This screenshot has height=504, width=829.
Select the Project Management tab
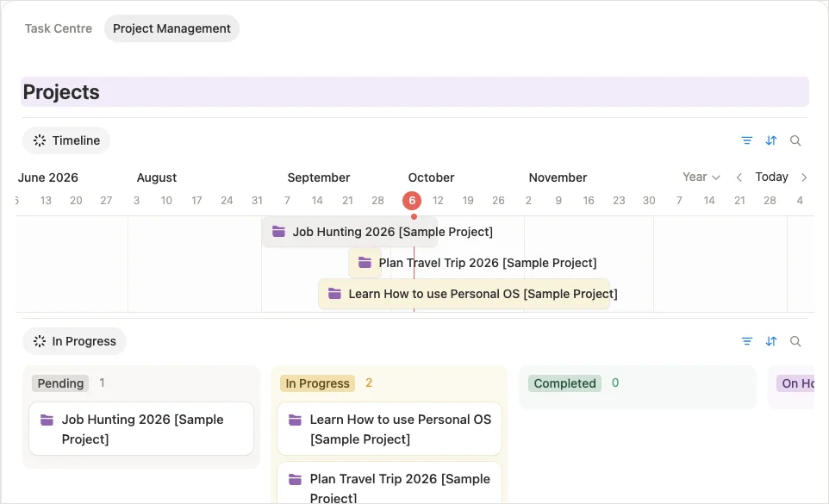click(171, 28)
